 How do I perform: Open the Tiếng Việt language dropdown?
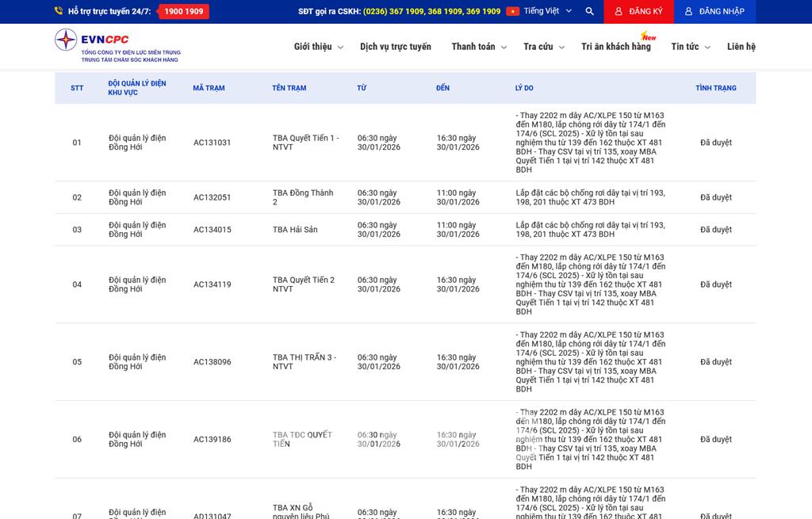[546, 12]
